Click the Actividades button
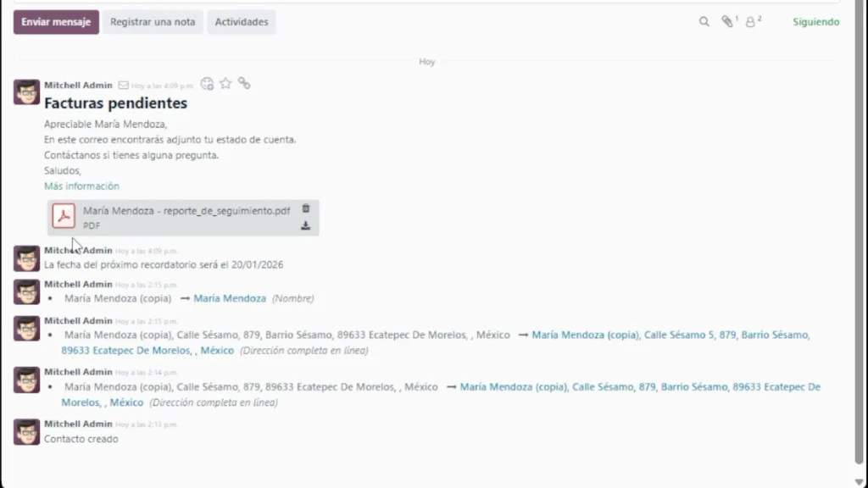This screenshot has width=868, height=488. point(241,22)
